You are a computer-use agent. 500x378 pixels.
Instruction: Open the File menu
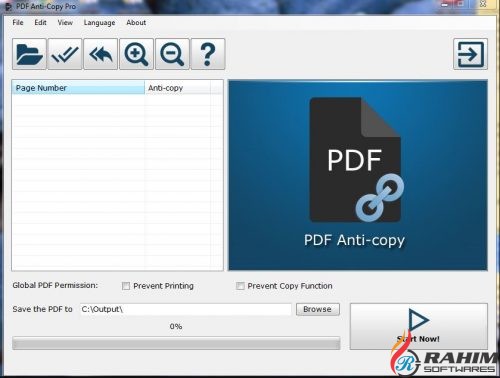18,22
